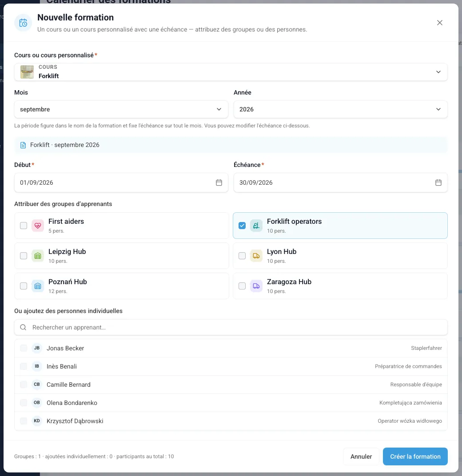Check the Zaragoza Hub group checkbox
The width and height of the screenshot is (462, 476).
pyautogui.click(x=242, y=286)
